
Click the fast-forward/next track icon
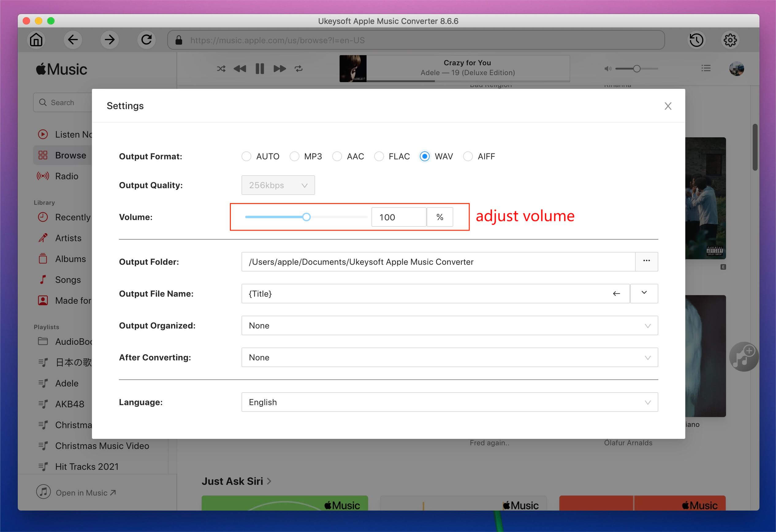tap(279, 69)
